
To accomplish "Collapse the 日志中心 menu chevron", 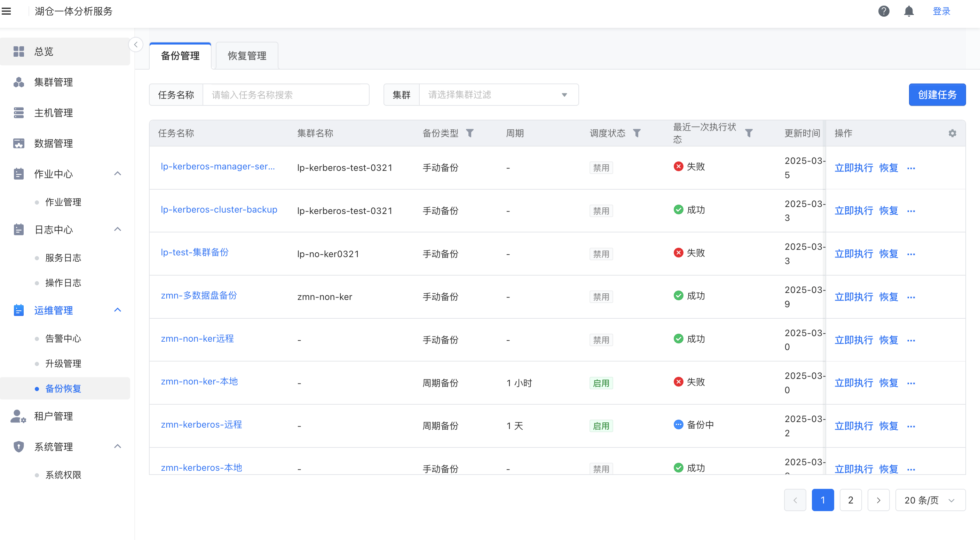I will click(118, 229).
